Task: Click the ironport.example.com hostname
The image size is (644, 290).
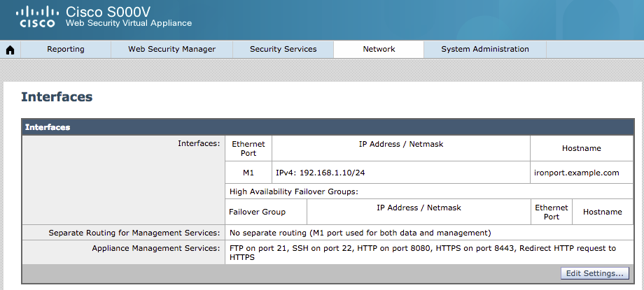Action: pos(575,173)
